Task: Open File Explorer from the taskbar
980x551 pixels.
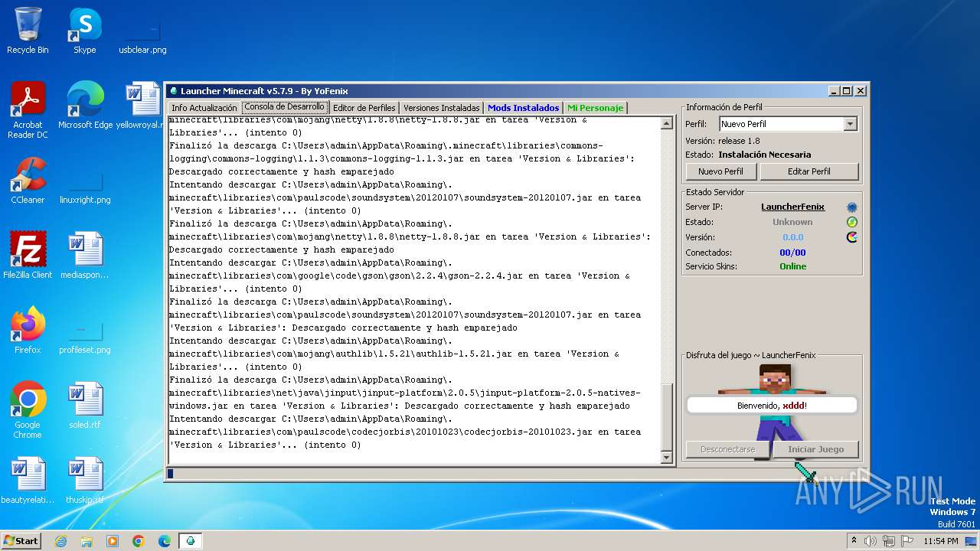Action: point(87,541)
